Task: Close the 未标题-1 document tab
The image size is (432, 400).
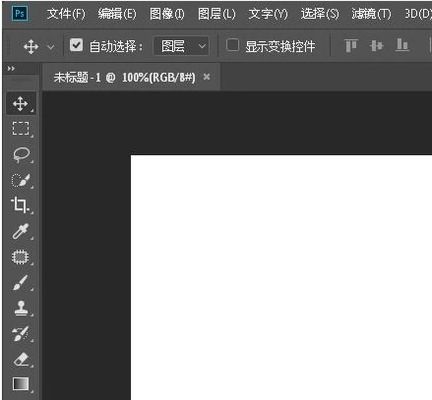Action: click(x=207, y=77)
